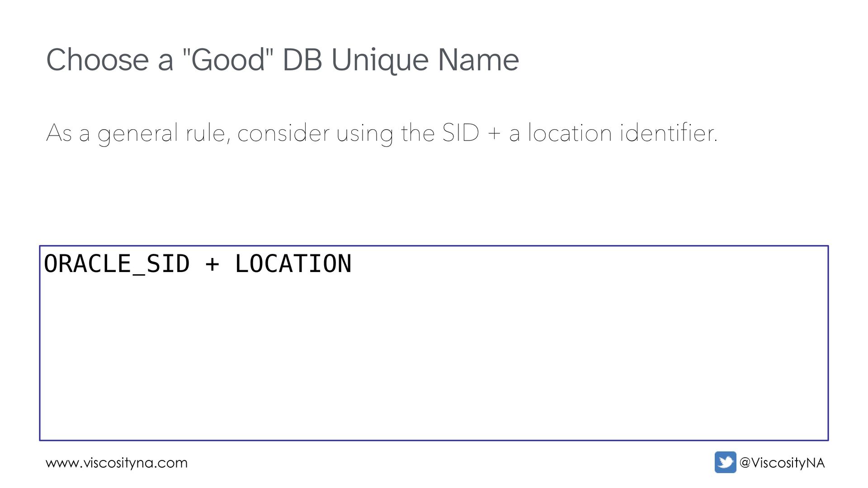This screenshot has height=488, width=868.
Task: Click the Twitter bird icon
Action: coord(725,462)
